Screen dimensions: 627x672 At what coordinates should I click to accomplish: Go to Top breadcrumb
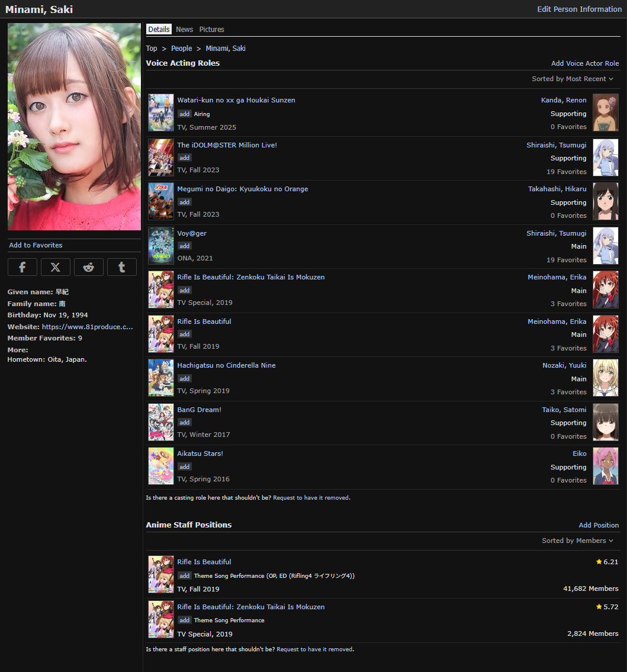[x=152, y=49]
